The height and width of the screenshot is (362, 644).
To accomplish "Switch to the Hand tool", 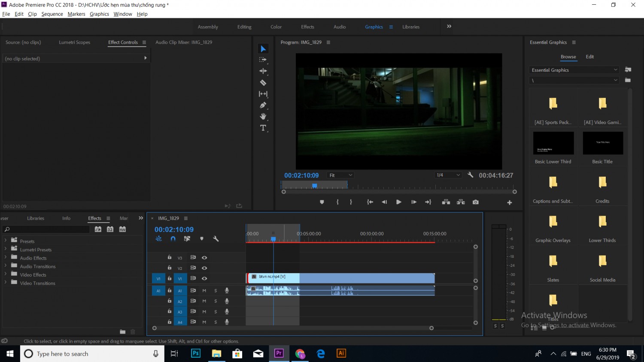I will point(263,116).
